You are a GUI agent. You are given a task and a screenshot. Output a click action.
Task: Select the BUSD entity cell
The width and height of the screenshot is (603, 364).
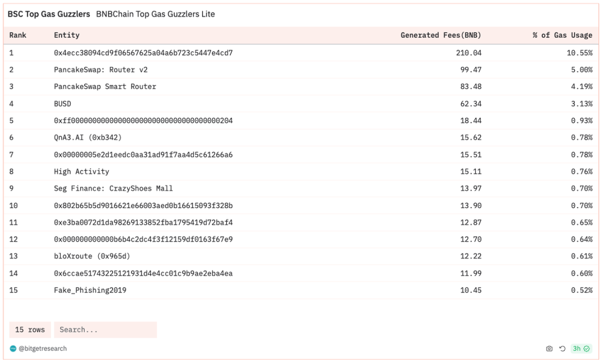click(62, 104)
